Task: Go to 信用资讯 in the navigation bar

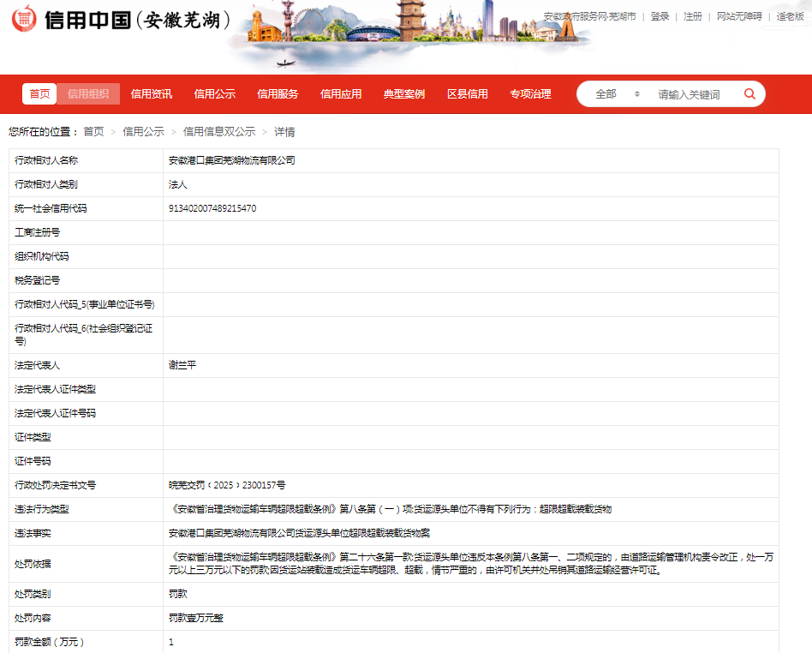Action: tap(152, 94)
